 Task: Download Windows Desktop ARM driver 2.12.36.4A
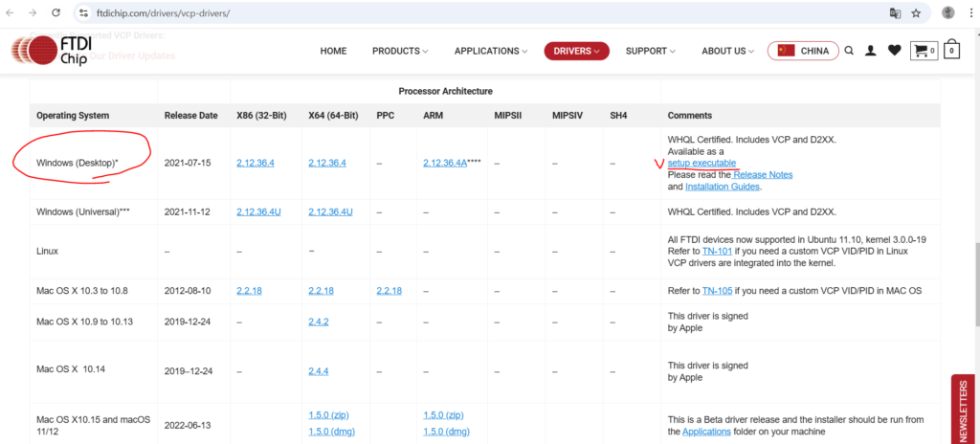(x=445, y=163)
